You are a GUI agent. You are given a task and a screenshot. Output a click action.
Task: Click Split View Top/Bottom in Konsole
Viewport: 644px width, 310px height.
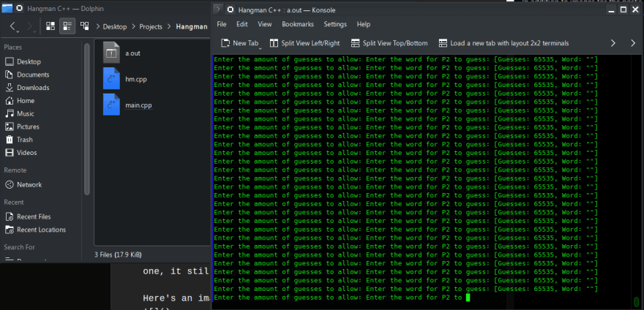pyautogui.click(x=389, y=43)
